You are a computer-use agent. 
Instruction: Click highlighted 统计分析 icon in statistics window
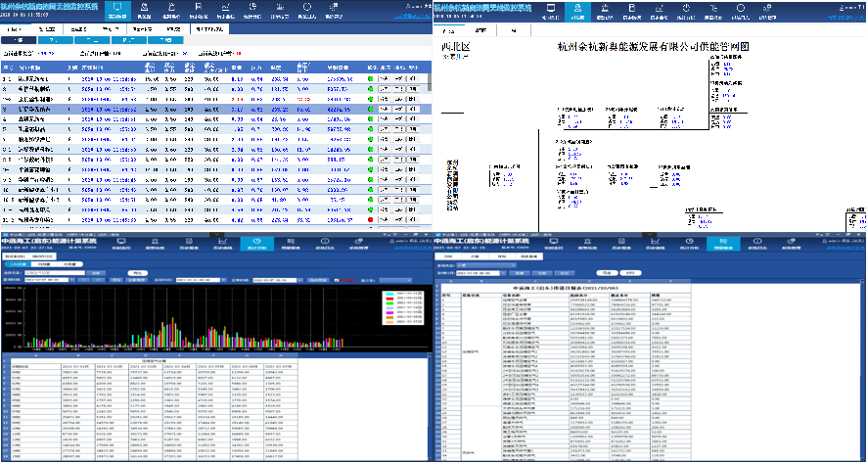[x=256, y=241]
